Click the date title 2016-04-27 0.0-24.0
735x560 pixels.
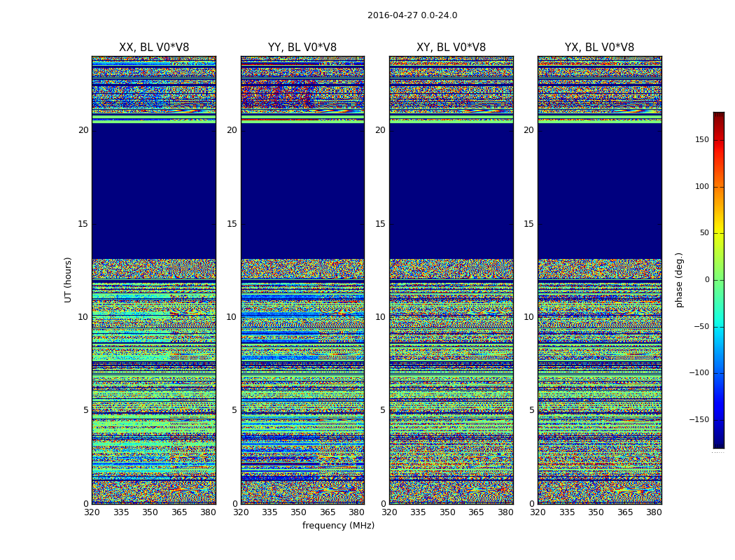tap(412, 15)
